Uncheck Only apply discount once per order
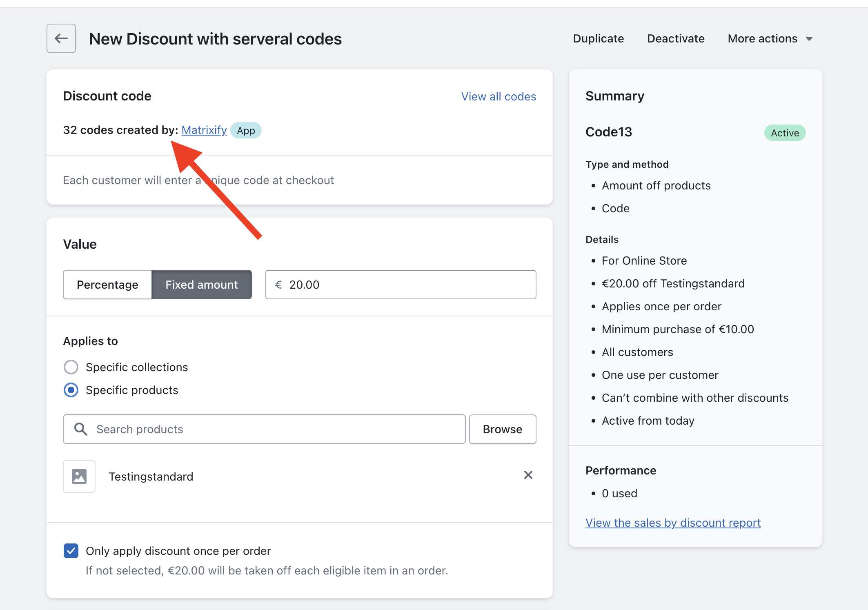 71,551
